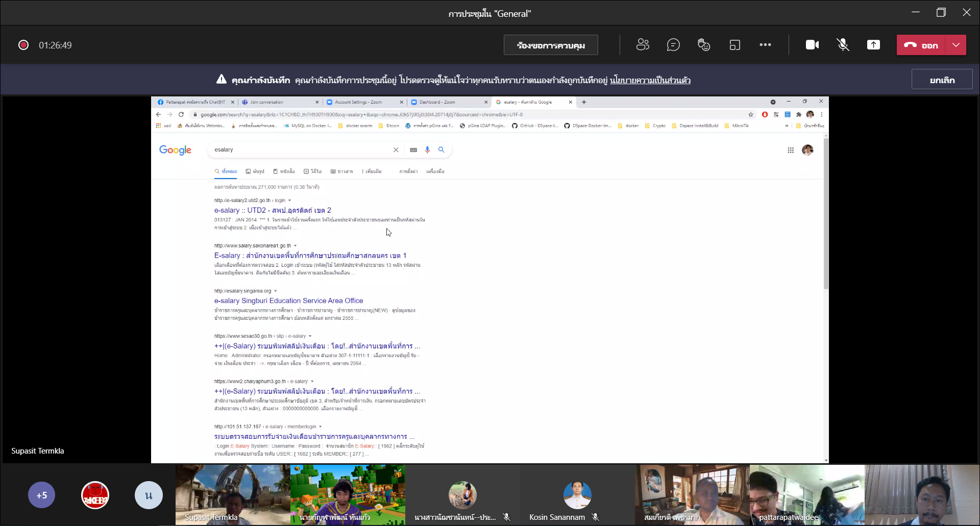Viewport: 980px width, 526px height.
Task: Click the esalary Google search input field
Action: 301,149
